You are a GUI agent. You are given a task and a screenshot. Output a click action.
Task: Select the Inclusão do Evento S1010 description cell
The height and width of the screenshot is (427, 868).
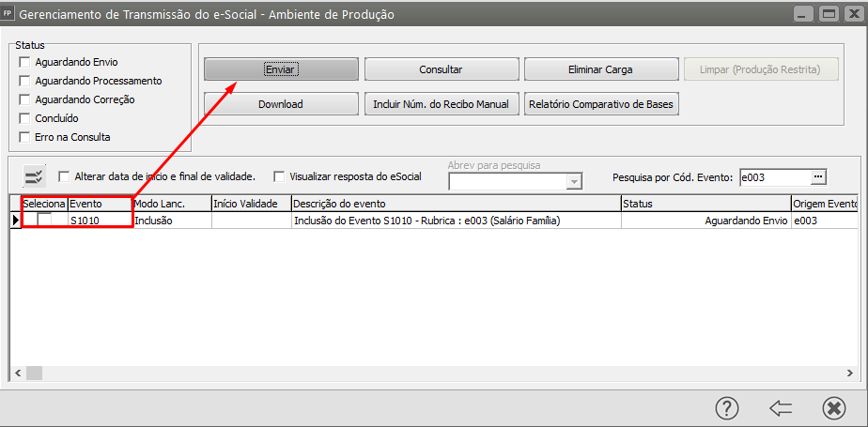coord(457,221)
